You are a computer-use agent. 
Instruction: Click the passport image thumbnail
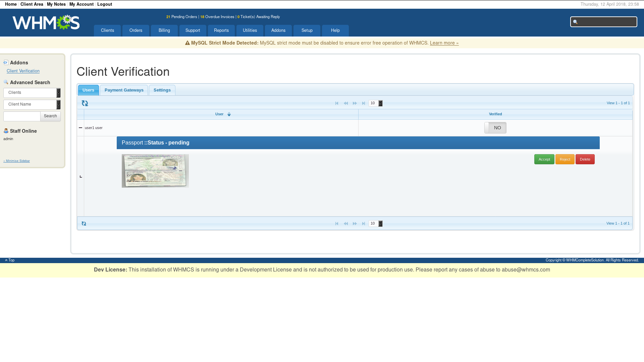click(x=155, y=171)
